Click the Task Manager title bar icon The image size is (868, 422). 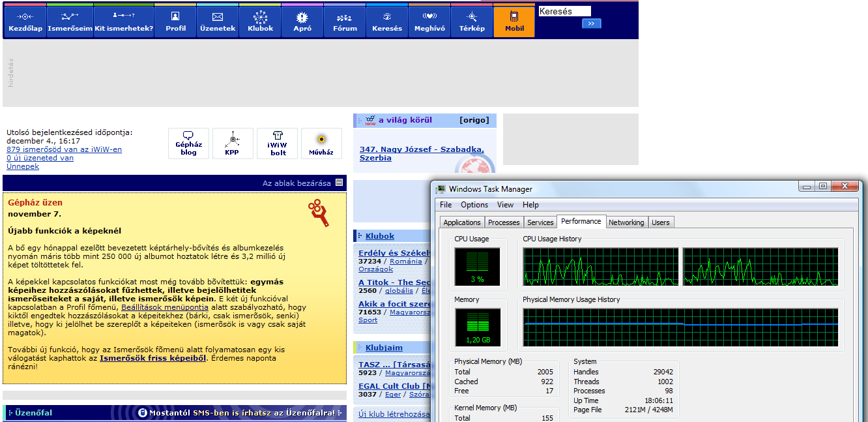pos(442,189)
